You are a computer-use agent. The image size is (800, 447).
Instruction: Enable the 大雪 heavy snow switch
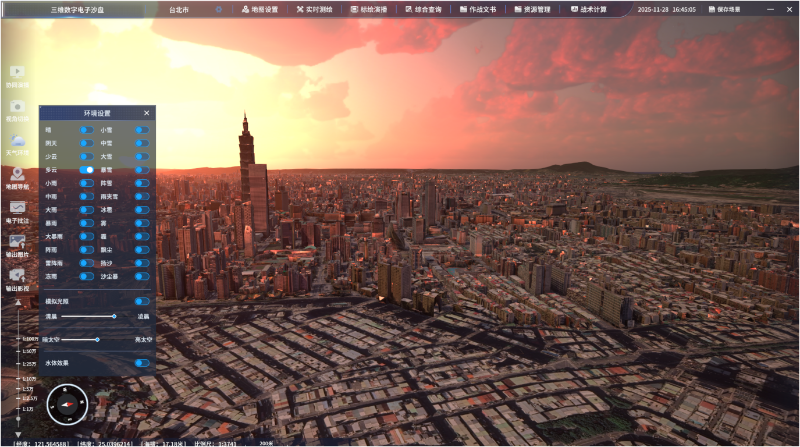(x=142, y=157)
